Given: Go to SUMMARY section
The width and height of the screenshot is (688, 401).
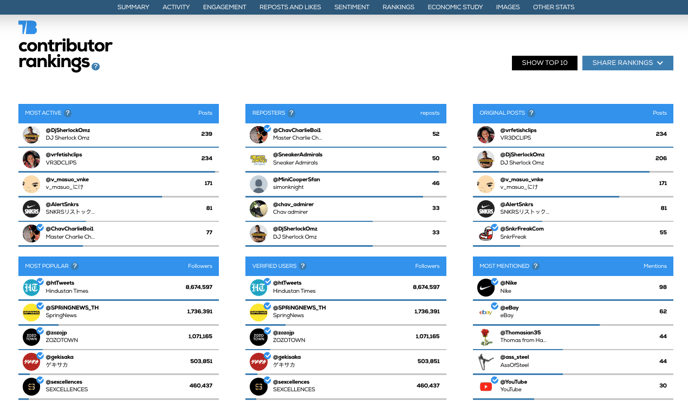Looking at the screenshot, I should tap(133, 7).
